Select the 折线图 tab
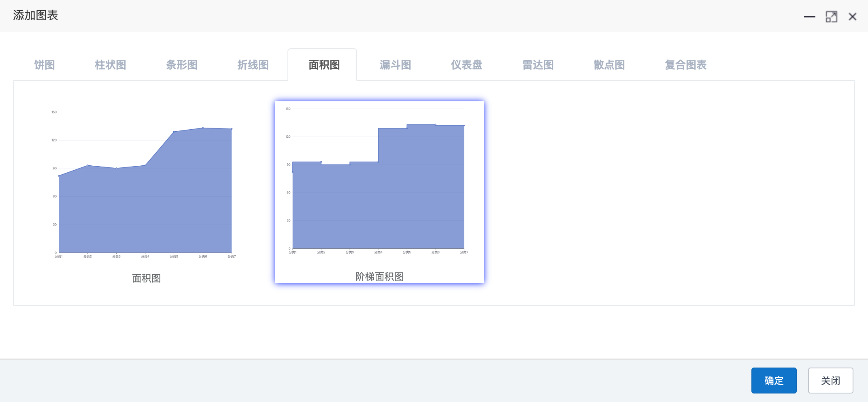The width and height of the screenshot is (868, 402). (253, 65)
